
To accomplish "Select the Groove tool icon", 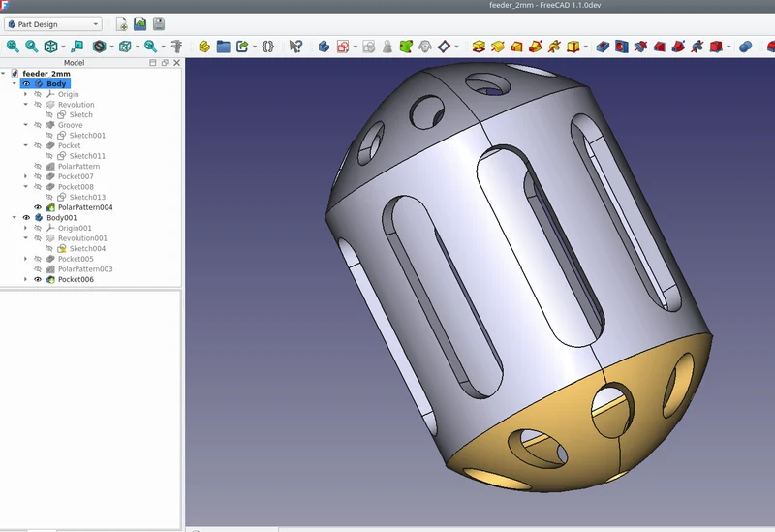I will pos(640,47).
